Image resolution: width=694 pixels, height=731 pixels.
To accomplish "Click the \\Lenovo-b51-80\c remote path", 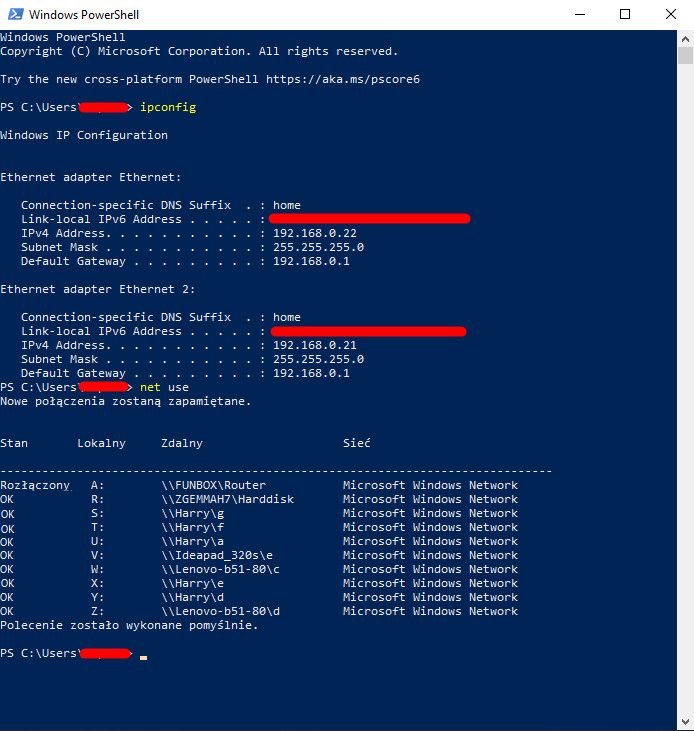I will tap(220, 569).
